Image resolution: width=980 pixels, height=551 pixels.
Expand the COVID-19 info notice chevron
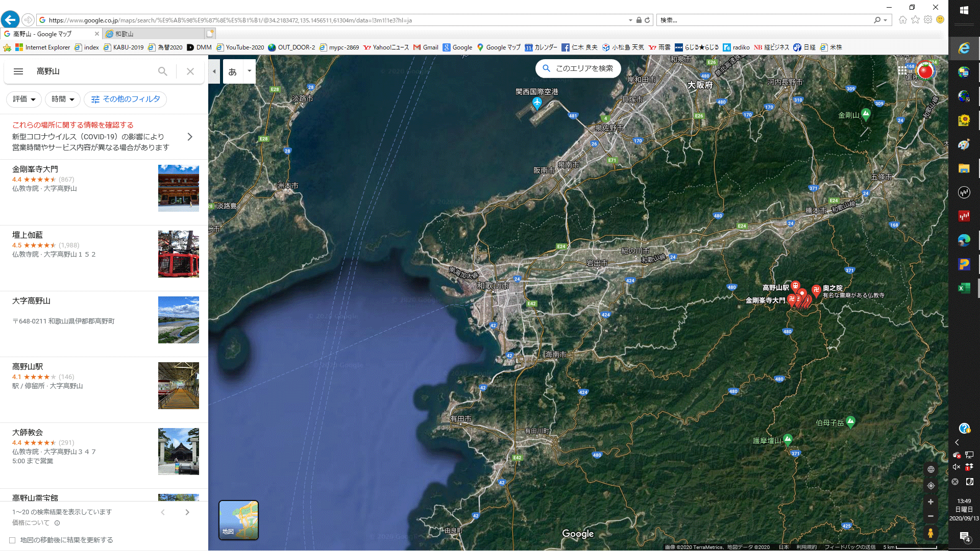[190, 137]
